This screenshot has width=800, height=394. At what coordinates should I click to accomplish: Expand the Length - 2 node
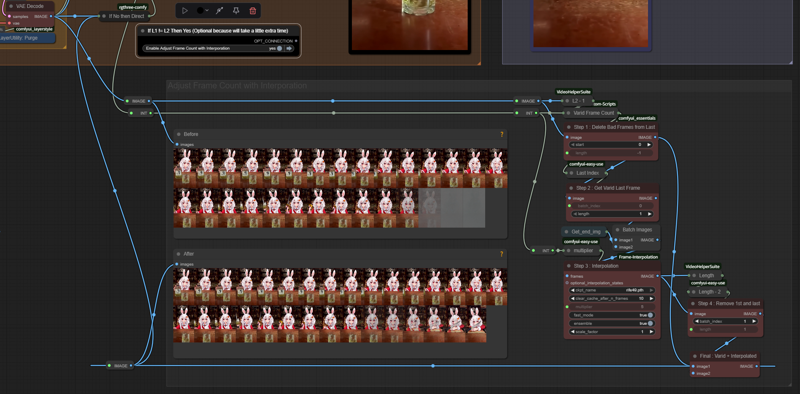click(693, 292)
